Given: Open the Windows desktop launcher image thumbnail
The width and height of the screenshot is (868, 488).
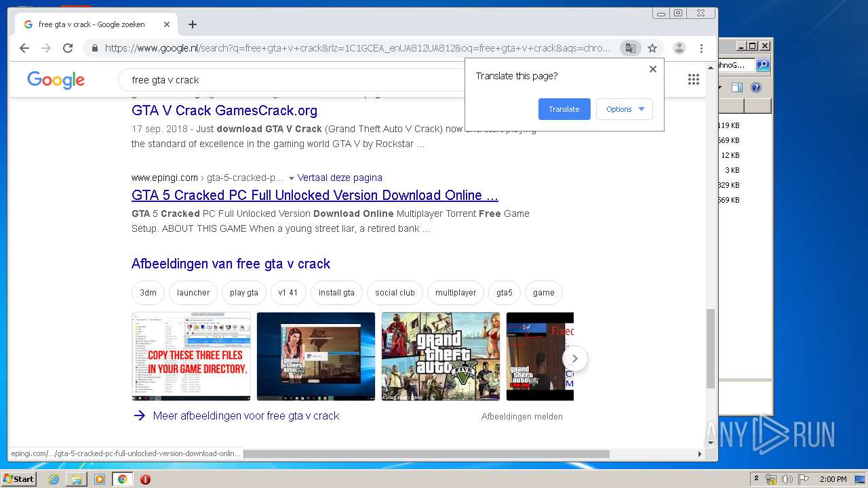Looking at the screenshot, I should 316,357.
